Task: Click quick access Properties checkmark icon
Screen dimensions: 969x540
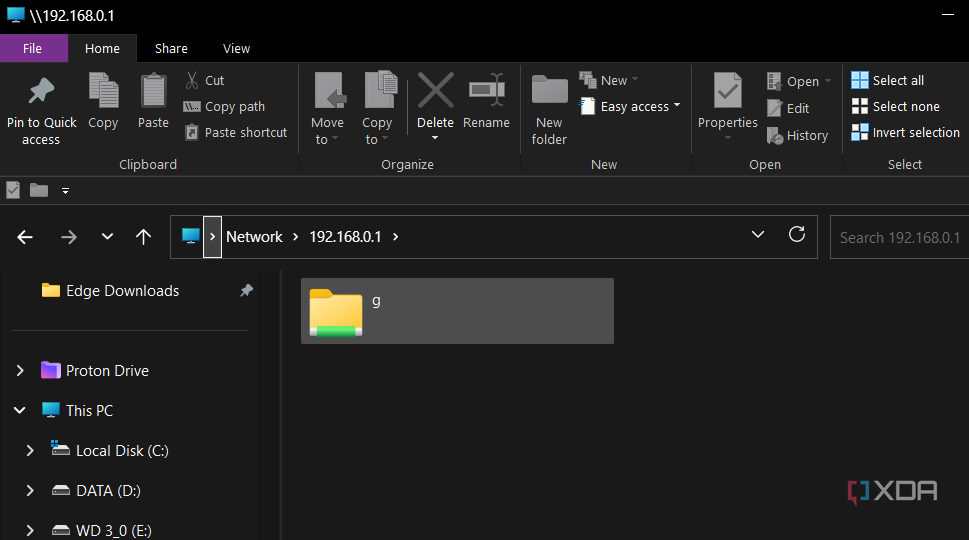Action: 13,190
